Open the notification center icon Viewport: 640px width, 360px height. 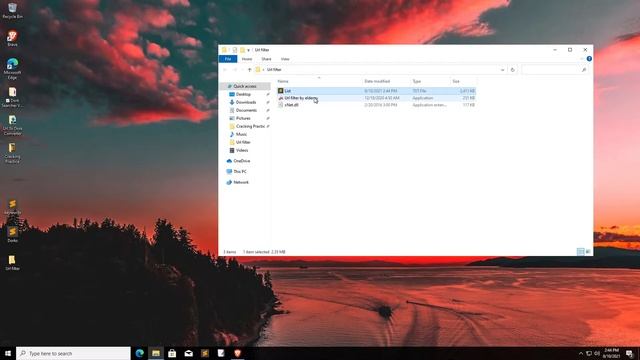[629, 353]
